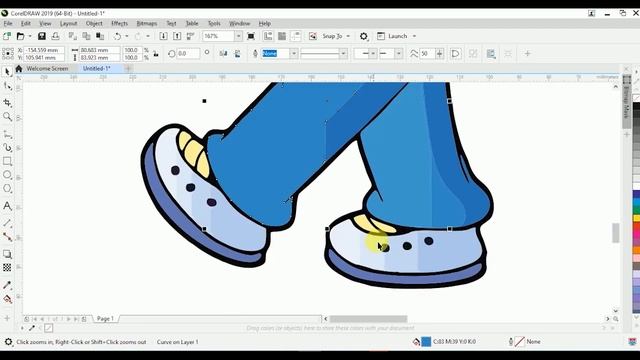
Task: Select the Transparency checkerboard tool
Action: click(7, 267)
